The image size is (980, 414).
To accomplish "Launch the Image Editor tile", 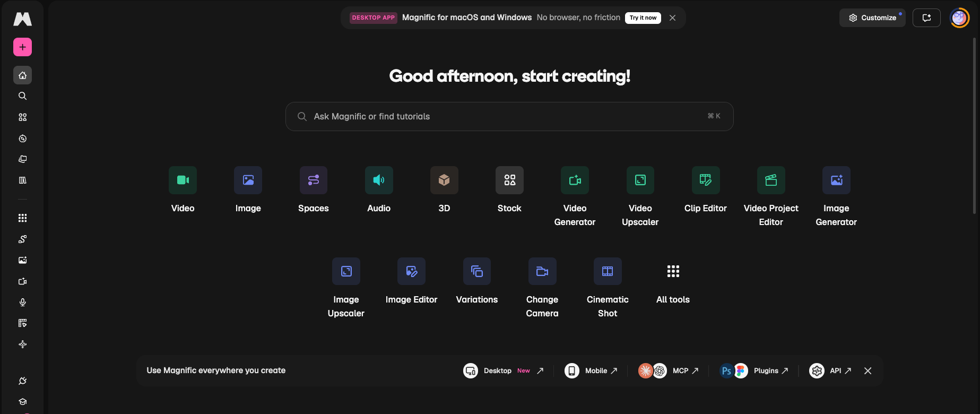I will pyautogui.click(x=411, y=281).
